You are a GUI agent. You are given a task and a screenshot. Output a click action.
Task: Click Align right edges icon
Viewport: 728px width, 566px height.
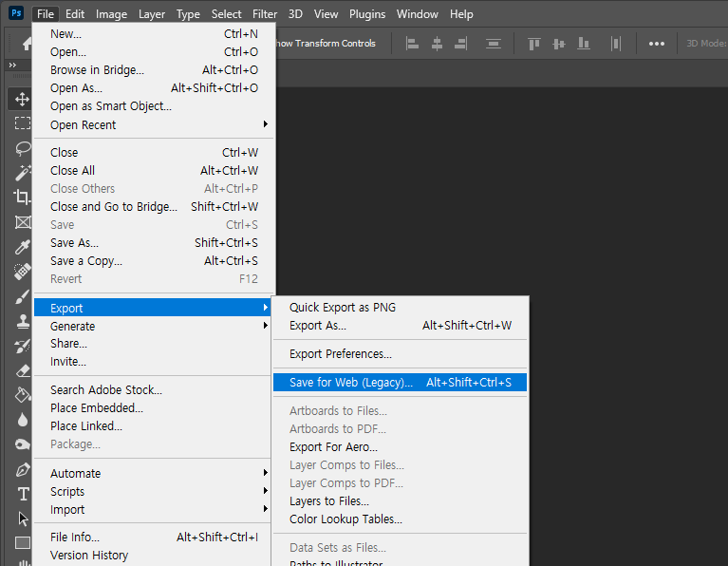(x=461, y=44)
